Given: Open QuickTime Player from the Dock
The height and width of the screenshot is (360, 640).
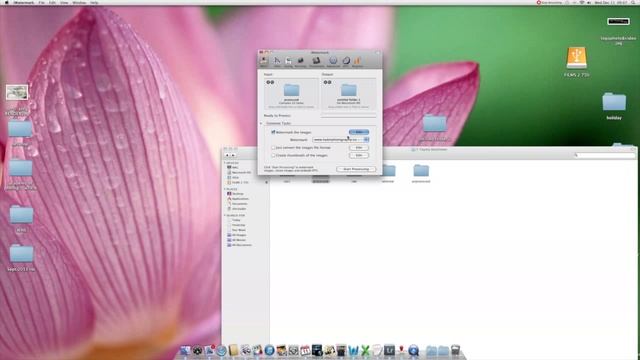Looking at the screenshot, I should 413,351.
